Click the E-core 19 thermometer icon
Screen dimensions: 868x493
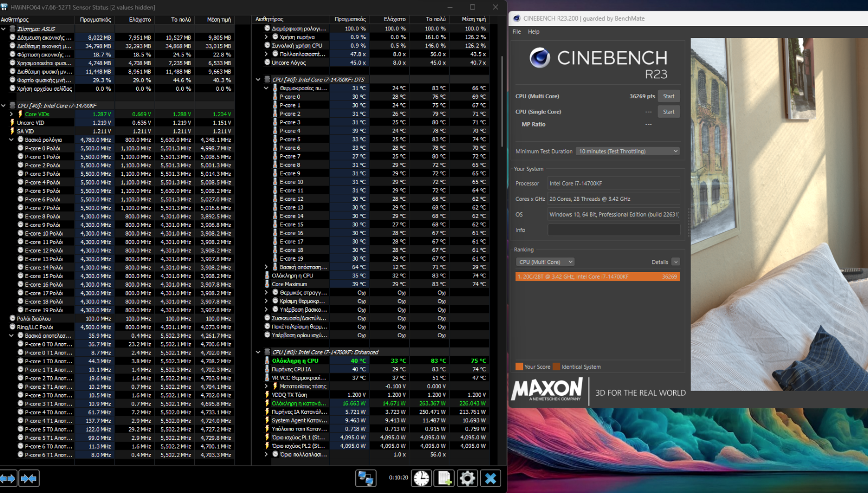(x=275, y=258)
